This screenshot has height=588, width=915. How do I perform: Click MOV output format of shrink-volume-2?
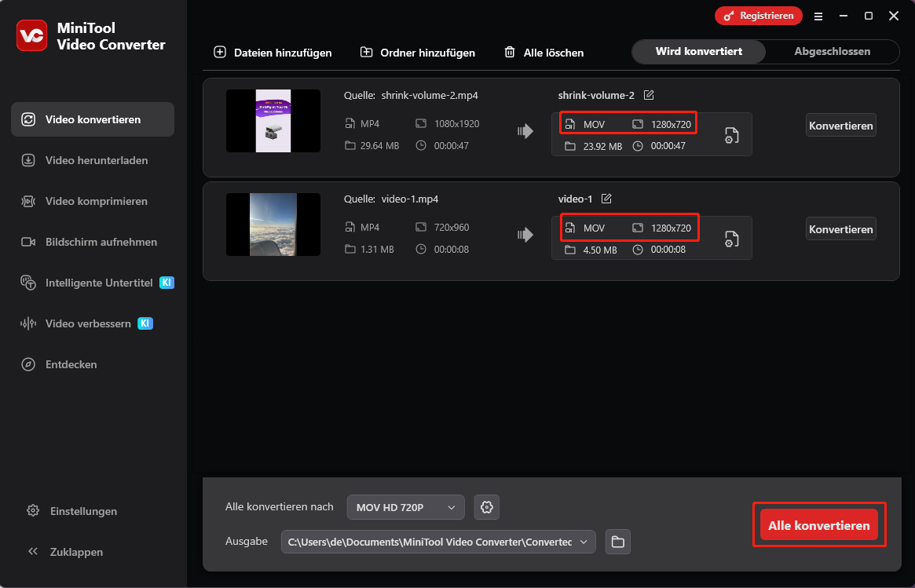click(594, 124)
